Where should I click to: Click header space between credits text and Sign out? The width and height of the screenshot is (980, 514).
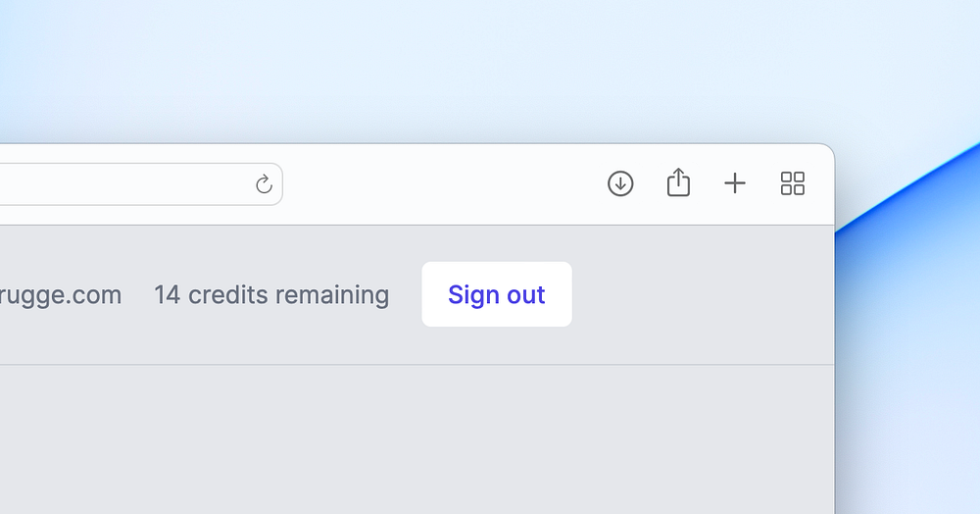pos(406,294)
